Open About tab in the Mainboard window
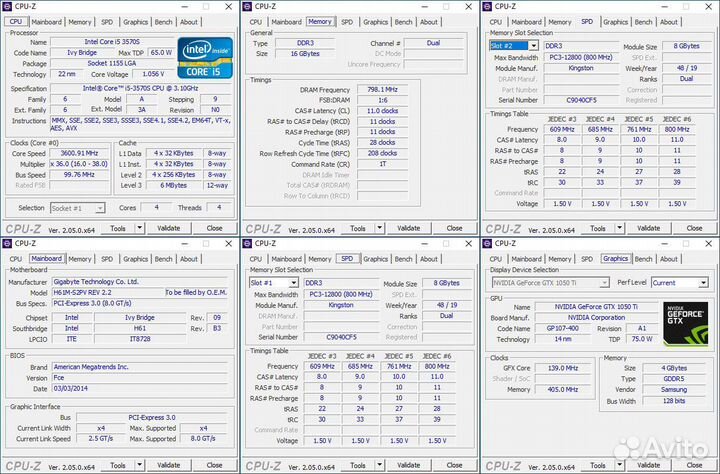Viewport: 720px width, 474px height. tap(189, 259)
